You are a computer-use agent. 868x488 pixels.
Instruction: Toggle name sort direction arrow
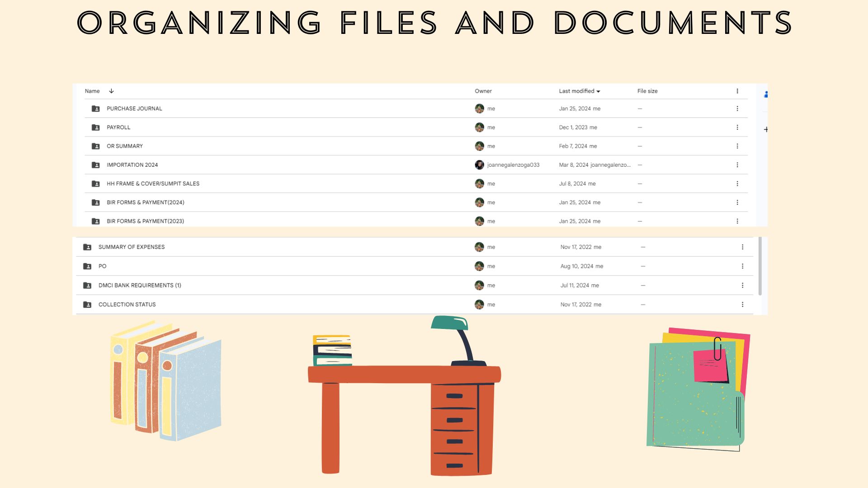point(111,91)
